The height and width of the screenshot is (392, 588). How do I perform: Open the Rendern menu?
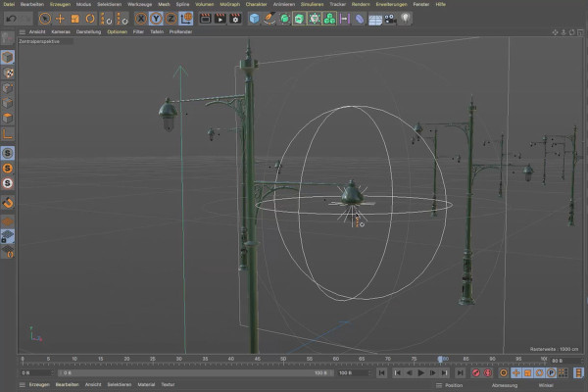(x=361, y=4)
